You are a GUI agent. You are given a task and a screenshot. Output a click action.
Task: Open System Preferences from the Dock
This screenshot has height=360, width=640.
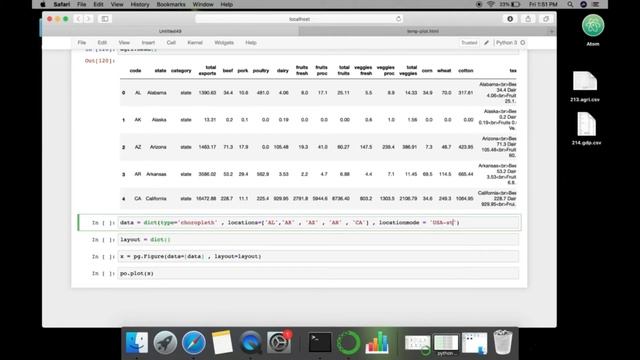(279, 342)
